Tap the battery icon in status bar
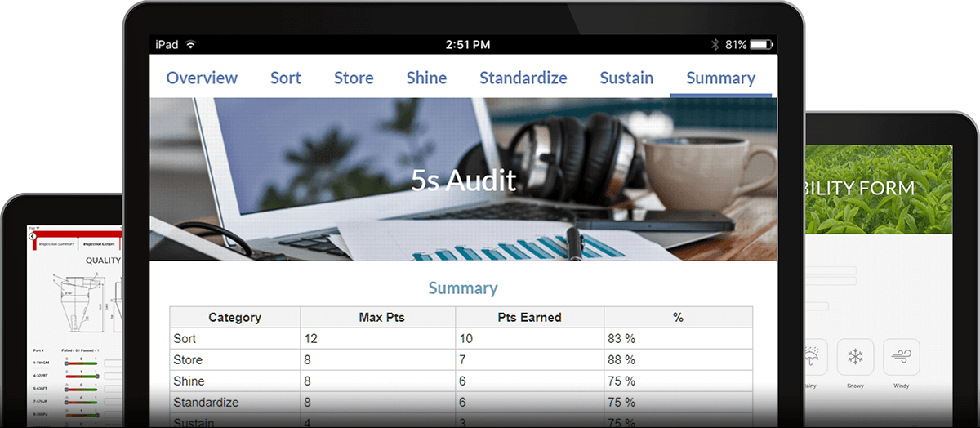This screenshot has height=428, width=980. [763, 44]
